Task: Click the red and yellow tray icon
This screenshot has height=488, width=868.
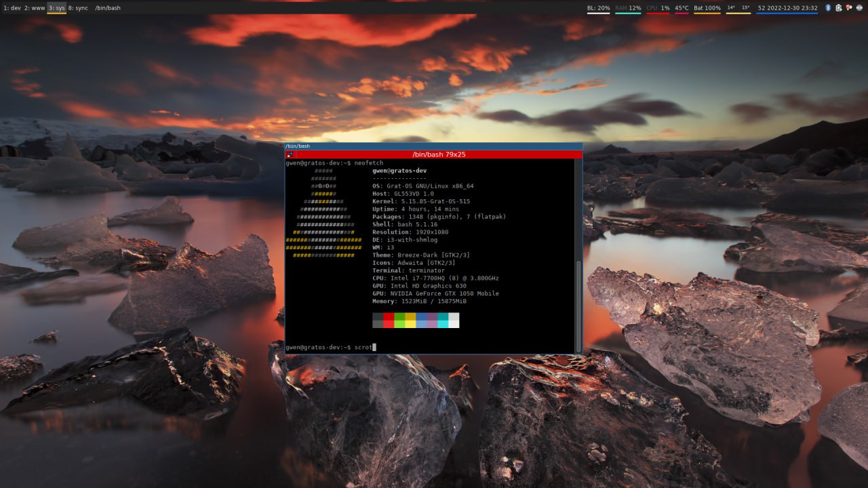Action: (850, 8)
